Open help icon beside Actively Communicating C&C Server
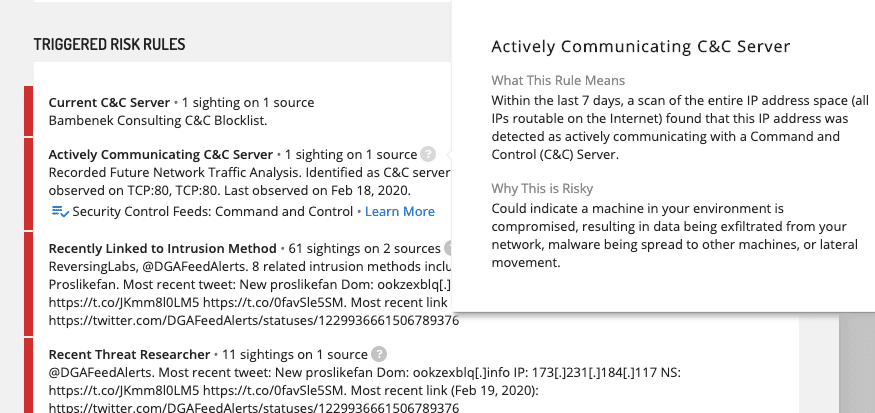 [x=428, y=154]
